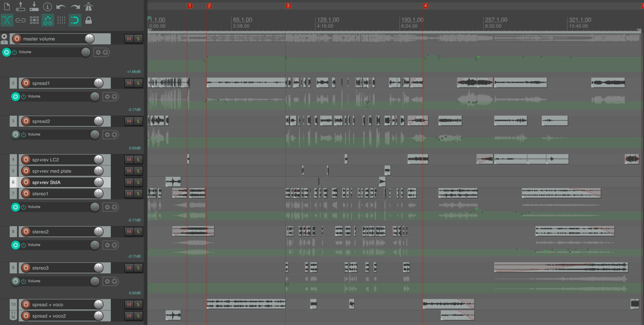
Task: Toggle snap magnet button
Action: pos(74,20)
